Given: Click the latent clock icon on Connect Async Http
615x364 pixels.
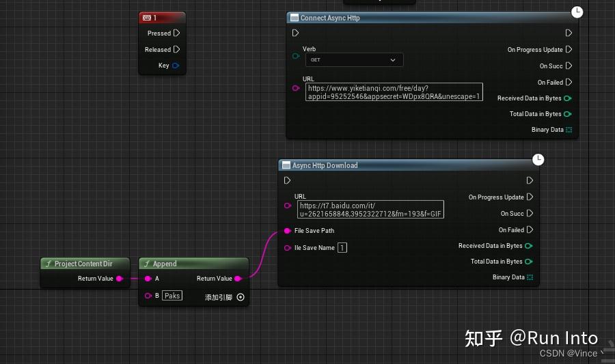Looking at the screenshot, I should 577,12.
